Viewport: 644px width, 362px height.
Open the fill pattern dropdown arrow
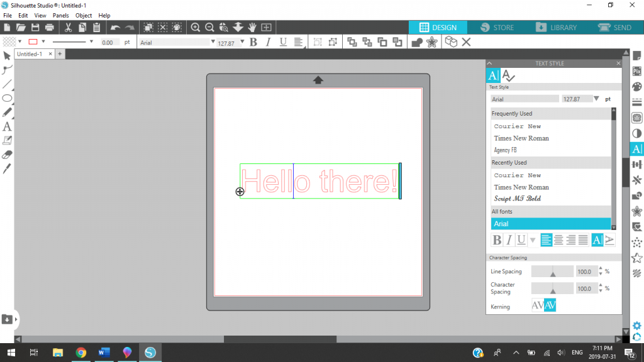click(x=19, y=42)
